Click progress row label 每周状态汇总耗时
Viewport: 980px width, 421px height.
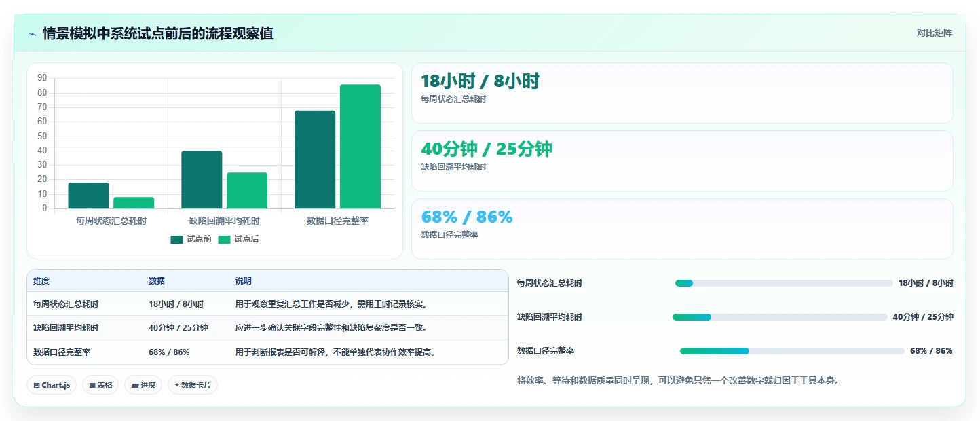coord(550,283)
